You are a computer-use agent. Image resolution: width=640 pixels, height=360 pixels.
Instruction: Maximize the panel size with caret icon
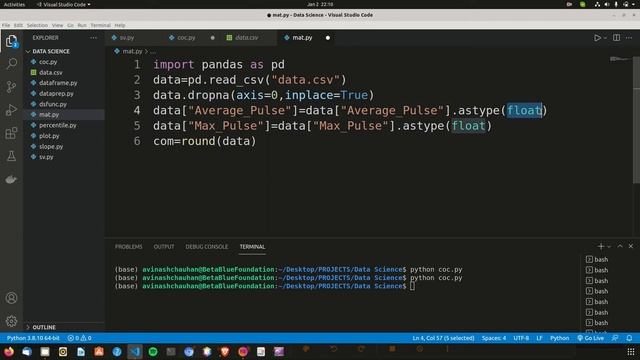tap(620, 246)
